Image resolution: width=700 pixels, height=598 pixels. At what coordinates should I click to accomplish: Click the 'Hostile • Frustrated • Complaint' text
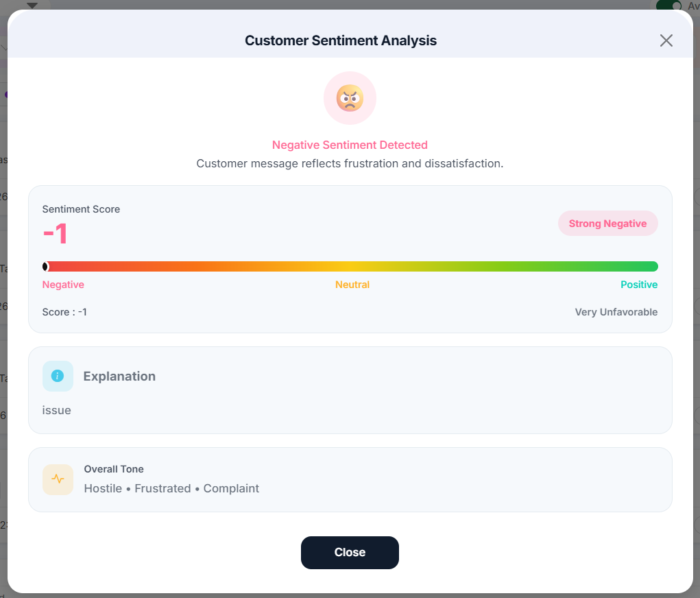coord(171,488)
